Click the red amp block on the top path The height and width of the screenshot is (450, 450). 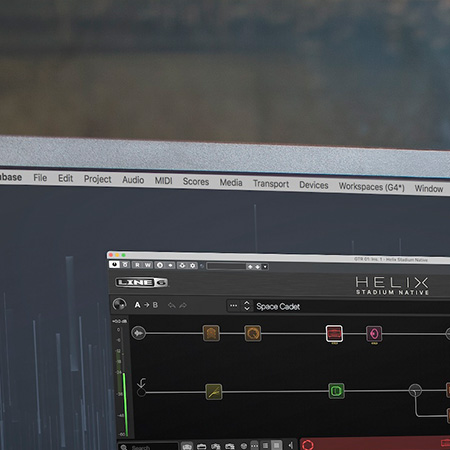pyautogui.click(x=334, y=333)
